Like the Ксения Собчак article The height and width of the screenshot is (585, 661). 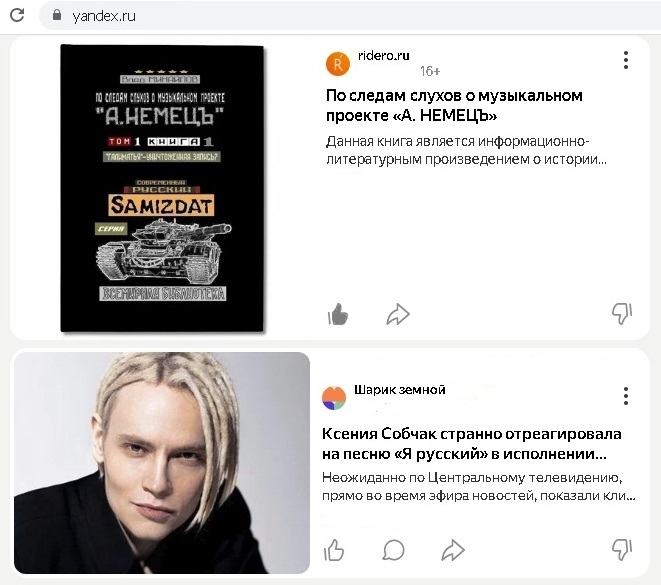pyautogui.click(x=334, y=550)
